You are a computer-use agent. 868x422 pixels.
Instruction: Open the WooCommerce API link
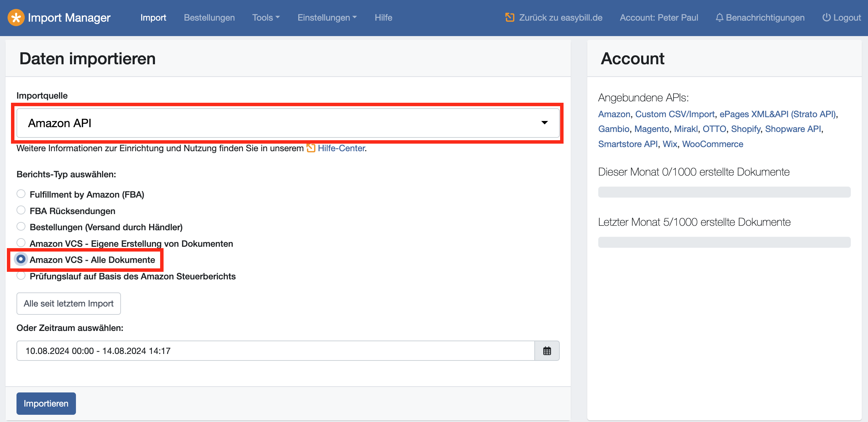point(713,144)
